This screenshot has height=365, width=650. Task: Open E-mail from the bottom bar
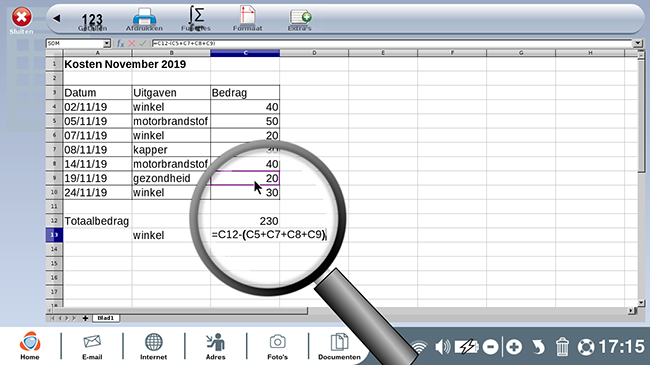[92, 347]
